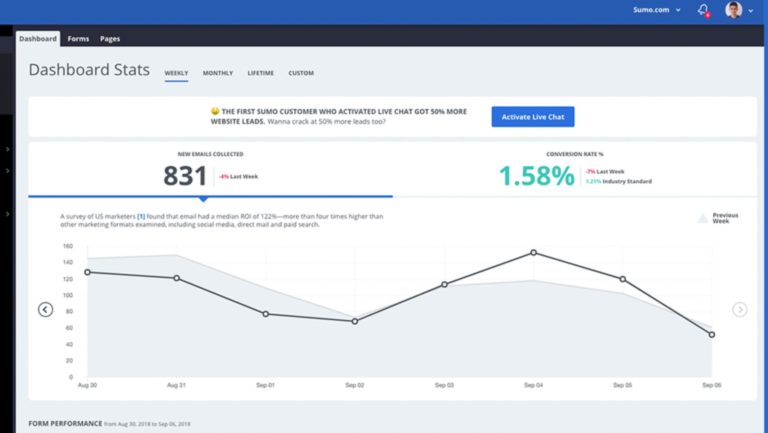Screen dimensions: 768x433
Task: Click the user profile avatar
Action: point(734,10)
